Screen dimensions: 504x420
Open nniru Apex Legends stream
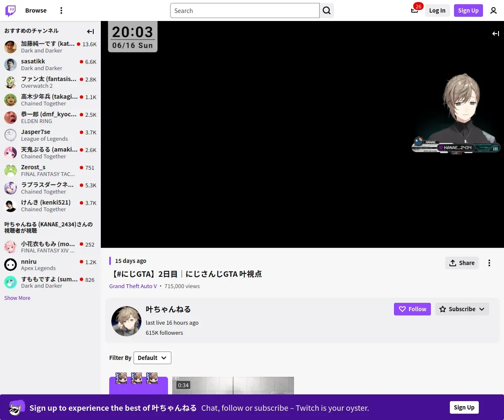pos(50,265)
